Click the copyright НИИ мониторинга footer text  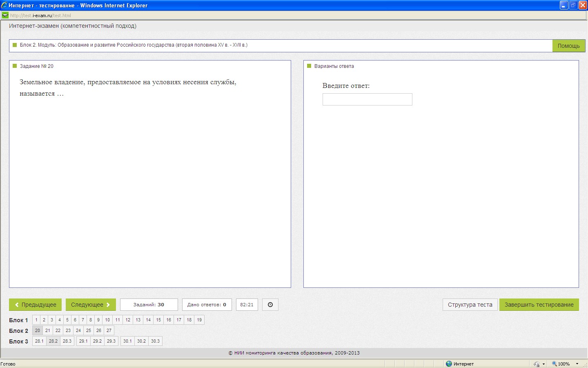(x=294, y=353)
